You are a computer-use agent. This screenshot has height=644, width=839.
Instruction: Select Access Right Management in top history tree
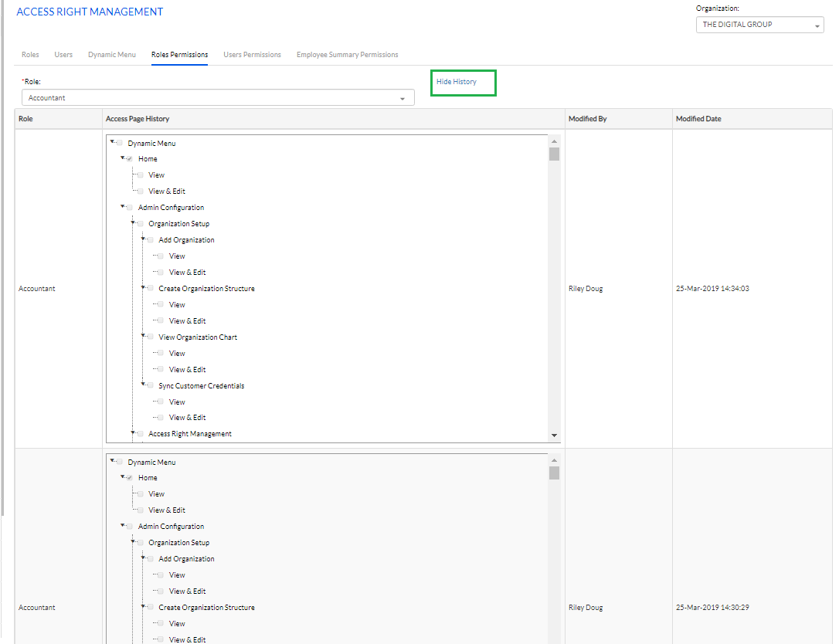(x=189, y=434)
